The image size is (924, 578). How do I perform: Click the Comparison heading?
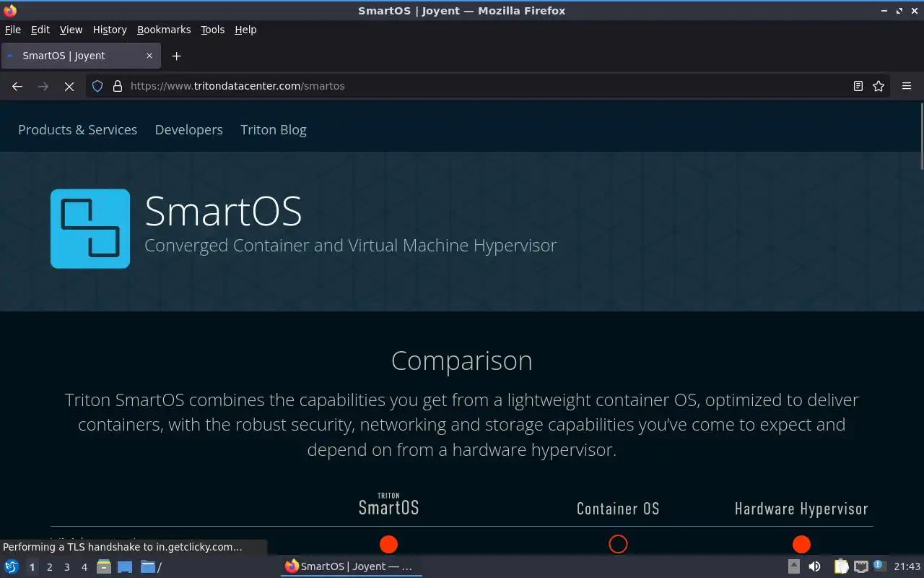tap(462, 361)
